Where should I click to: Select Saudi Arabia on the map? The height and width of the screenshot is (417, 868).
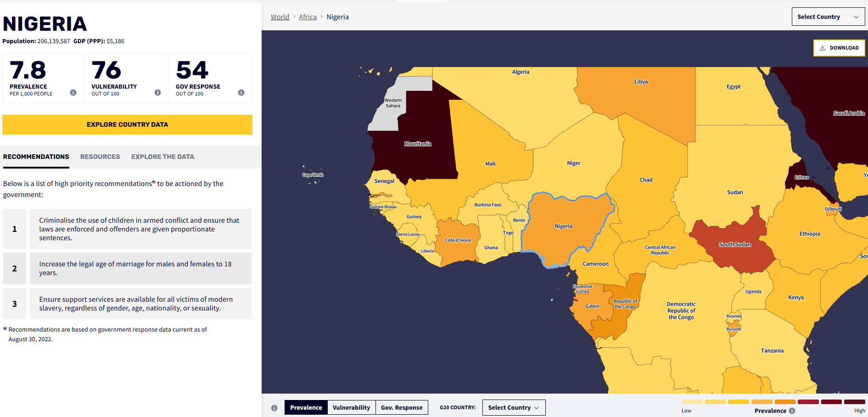[849, 113]
